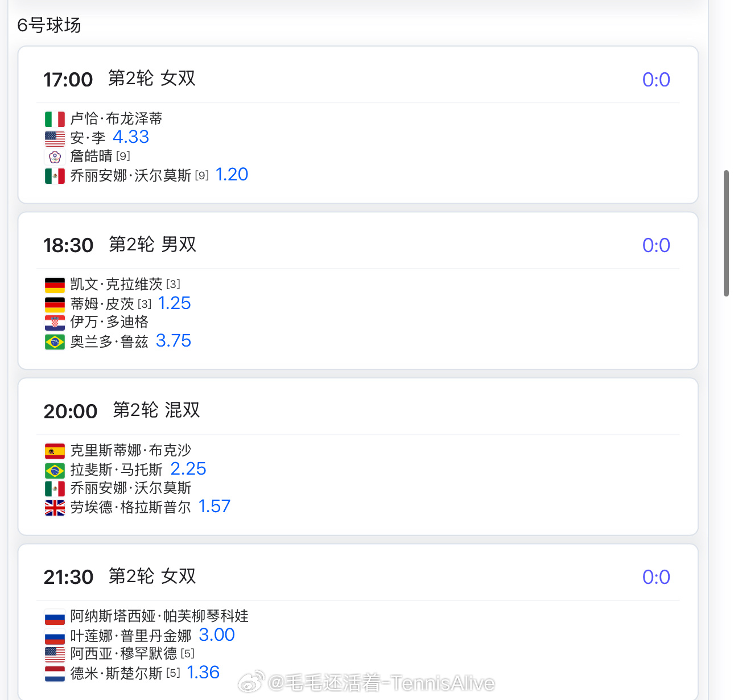
Task: Select odds 1.20 for 沃尔莫斯 pair
Action: point(232,175)
